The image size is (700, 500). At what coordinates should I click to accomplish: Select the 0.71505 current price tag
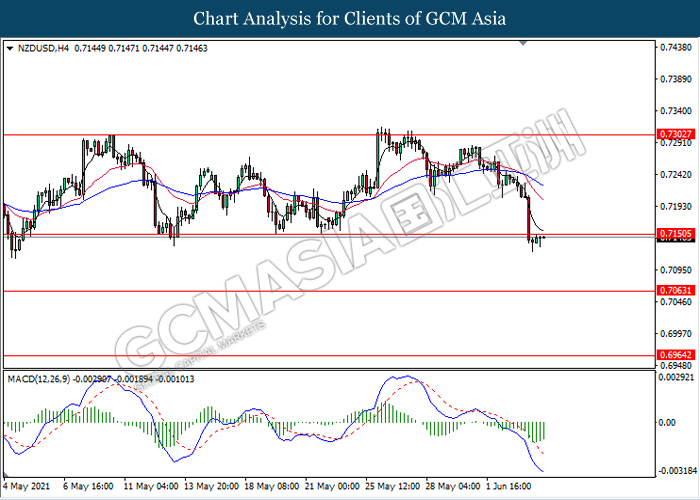point(672,233)
